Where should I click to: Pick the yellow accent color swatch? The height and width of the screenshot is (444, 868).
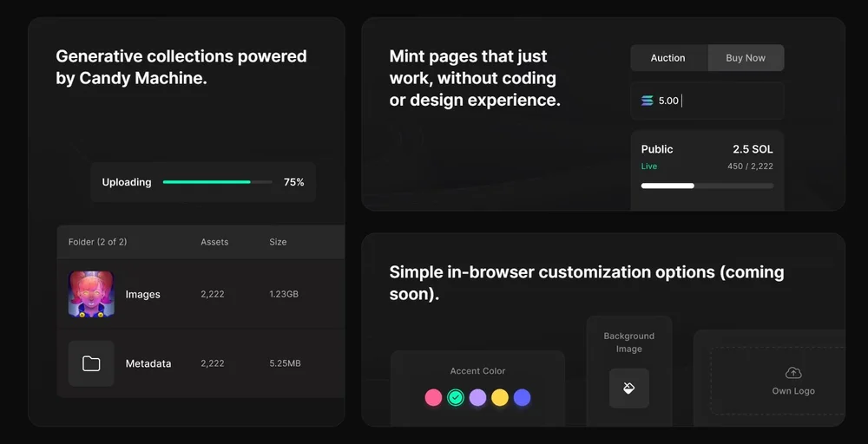(x=500, y=397)
